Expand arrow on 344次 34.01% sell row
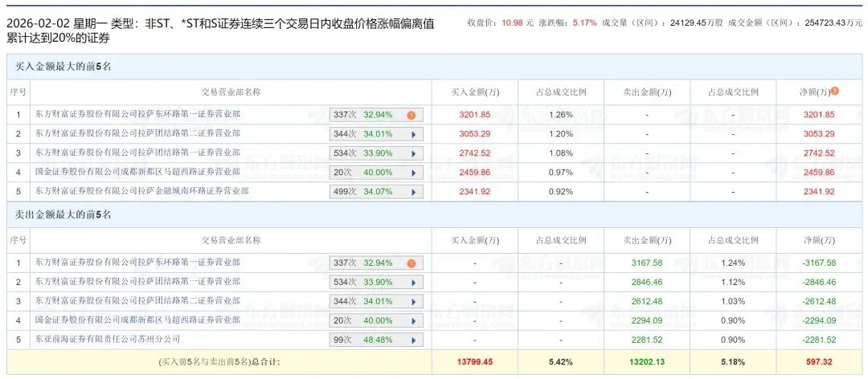 click(x=413, y=302)
